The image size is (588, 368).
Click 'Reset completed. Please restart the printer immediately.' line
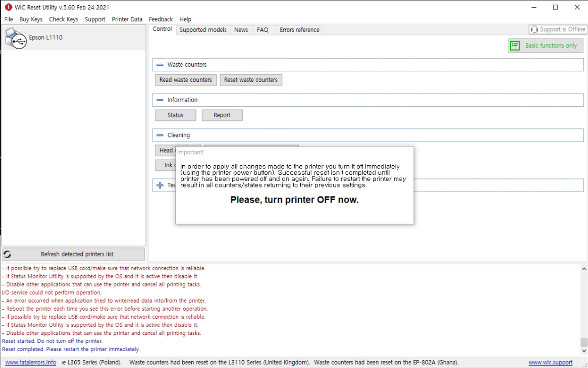[71, 349]
